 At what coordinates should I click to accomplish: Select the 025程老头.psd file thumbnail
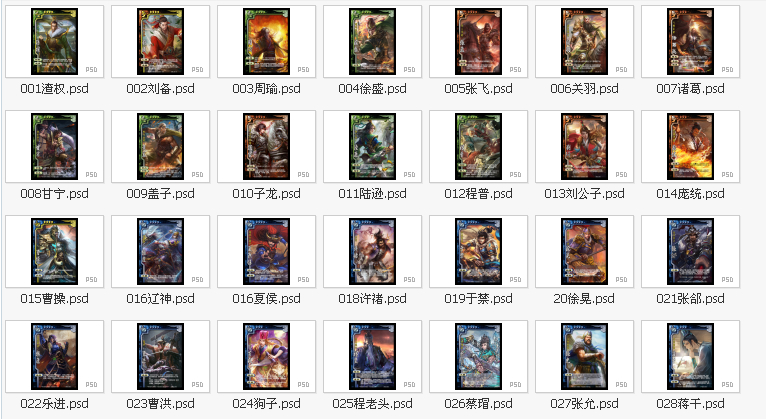point(372,356)
